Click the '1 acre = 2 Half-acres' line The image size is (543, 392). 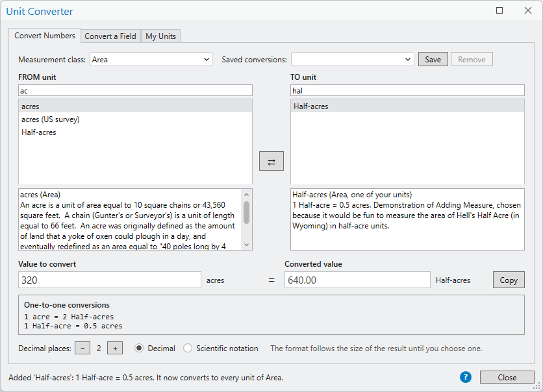(69, 317)
